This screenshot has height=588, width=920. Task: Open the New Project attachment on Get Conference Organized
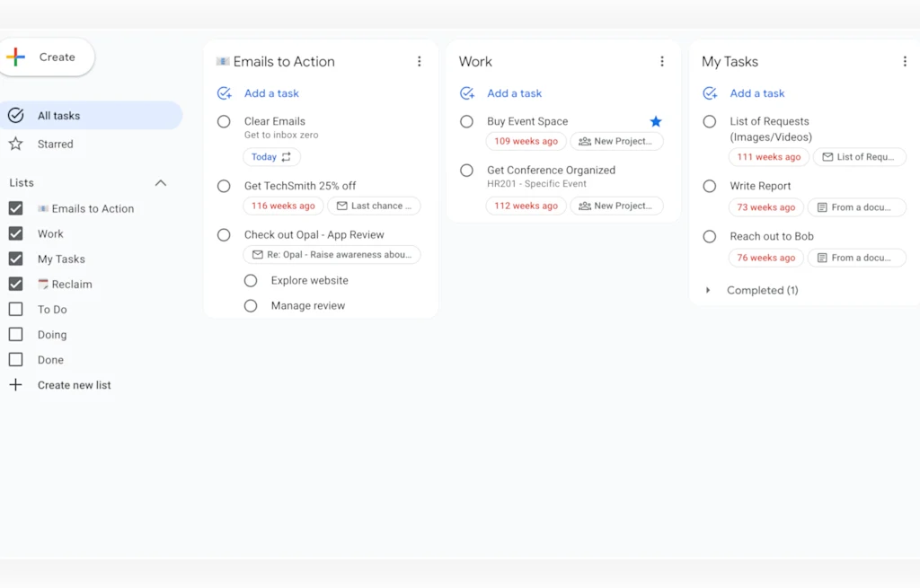point(616,206)
